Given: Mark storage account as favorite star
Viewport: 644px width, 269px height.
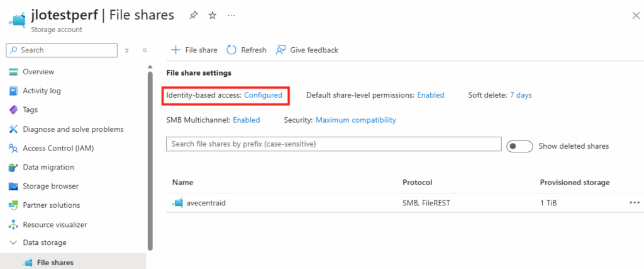Looking at the screenshot, I should 213,16.
